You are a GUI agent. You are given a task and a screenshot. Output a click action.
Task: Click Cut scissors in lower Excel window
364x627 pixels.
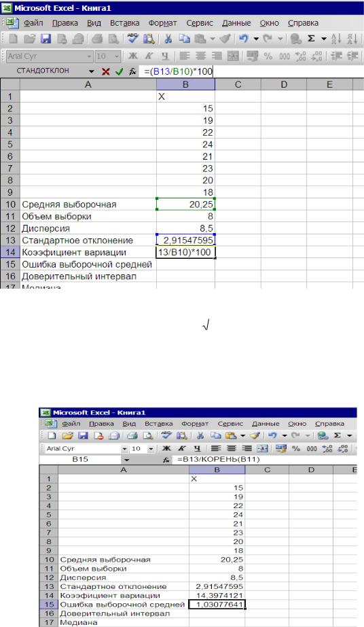click(200, 435)
